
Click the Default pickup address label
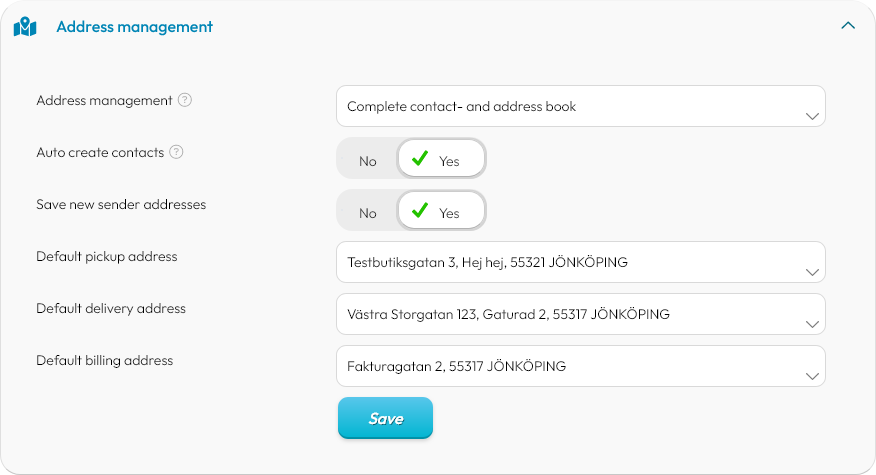click(107, 256)
